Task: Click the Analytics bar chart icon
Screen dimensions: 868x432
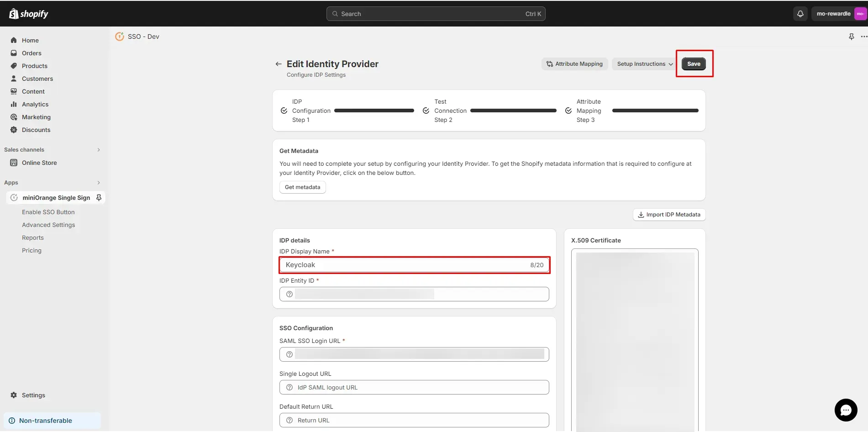Action: click(14, 104)
